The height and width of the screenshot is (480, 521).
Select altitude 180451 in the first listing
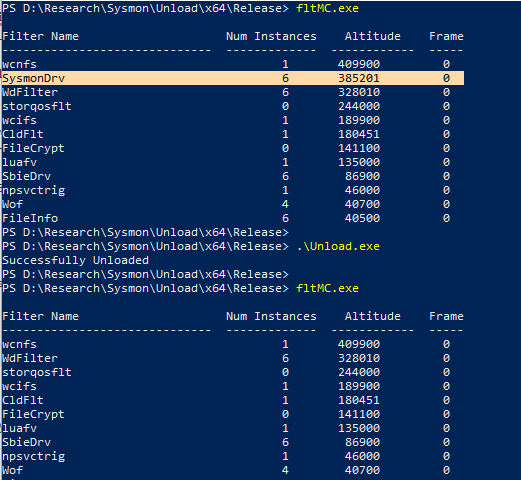(x=359, y=134)
